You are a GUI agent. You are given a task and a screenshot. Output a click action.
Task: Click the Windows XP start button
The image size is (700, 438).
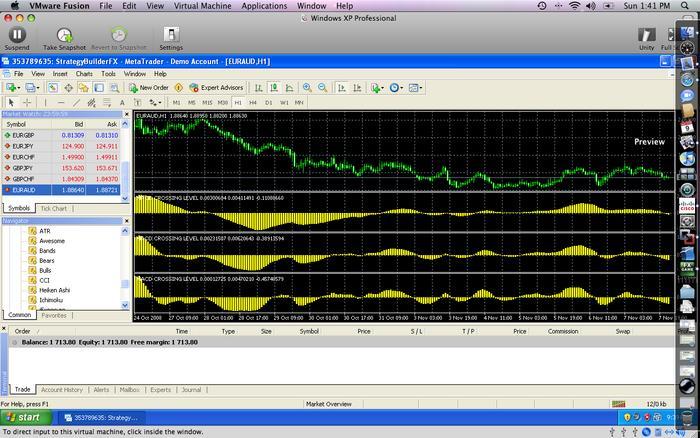click(x=26, y=417)
